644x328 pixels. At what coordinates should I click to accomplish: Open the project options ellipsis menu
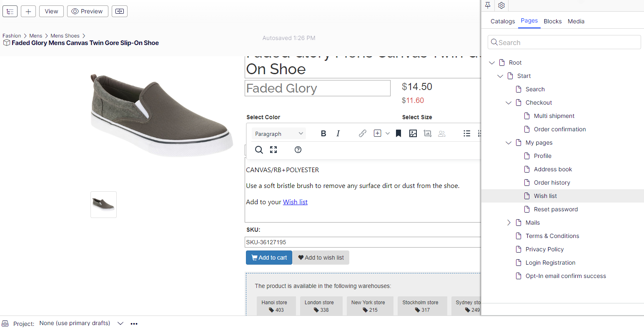tap(134, 323)
